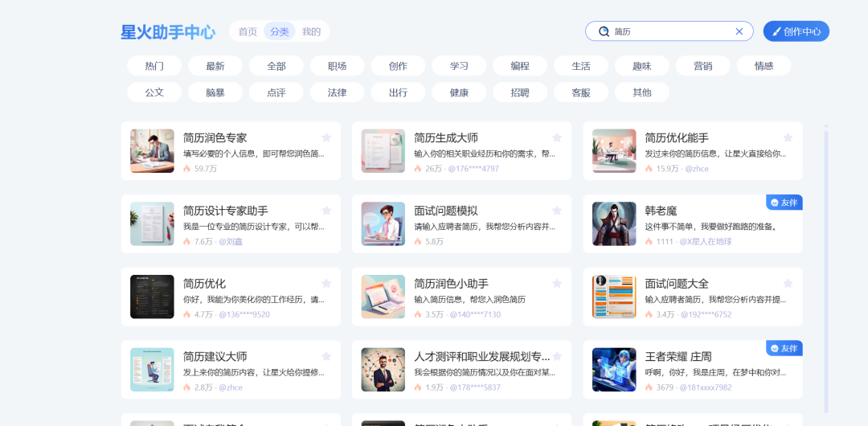Click the results list vertical scrollbar
This screenshot has width=868, height=426.
[x=826, y=270]
